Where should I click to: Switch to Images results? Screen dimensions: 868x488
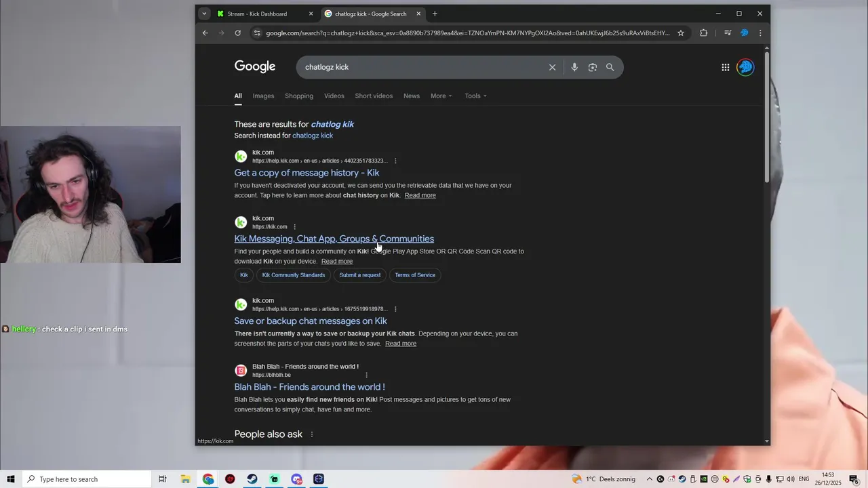click(x=263, y=96)
